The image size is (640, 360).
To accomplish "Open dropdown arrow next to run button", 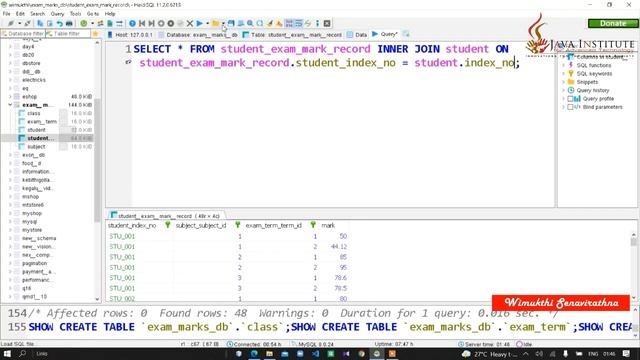I will (x=207, y=24).
